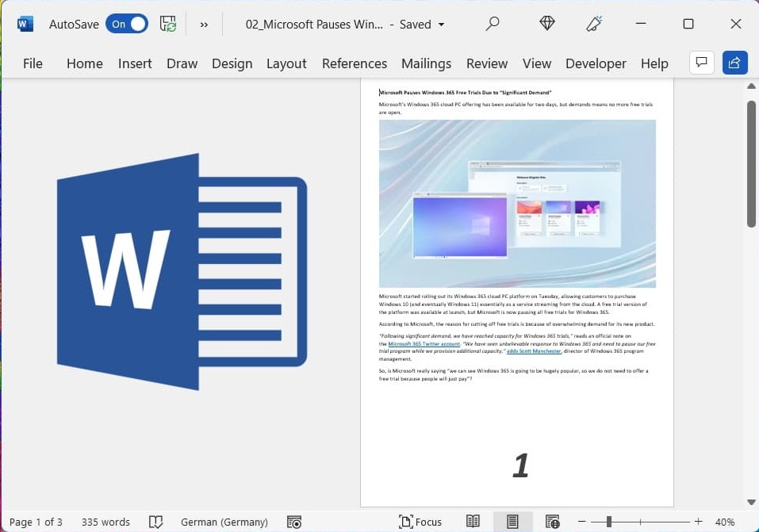This screenshot has width=759, height=532.
Task: Click the Focus mode button
Action: 420,522
